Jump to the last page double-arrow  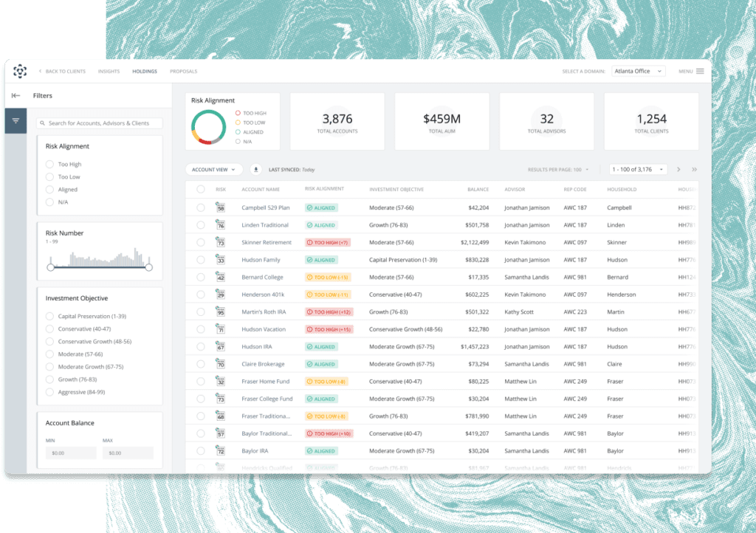coord(694,169)
